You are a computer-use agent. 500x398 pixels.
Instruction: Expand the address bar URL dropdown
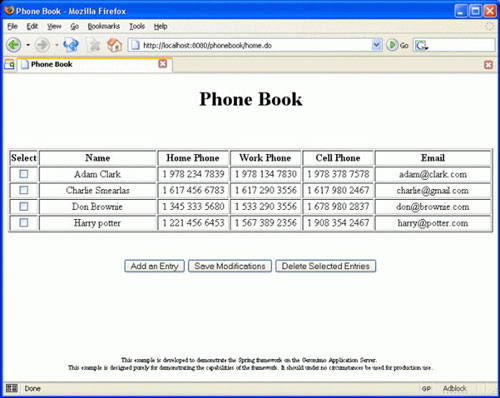point(376,45)
